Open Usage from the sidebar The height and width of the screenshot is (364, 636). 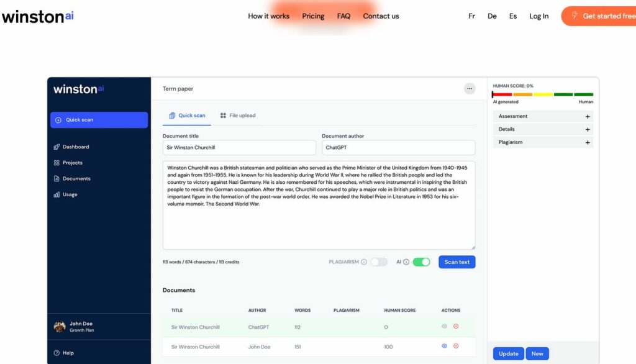coord(65,194)
